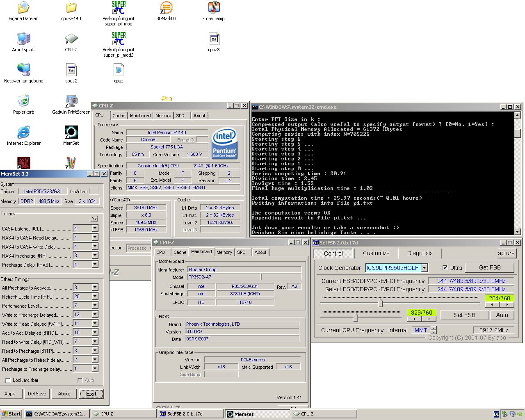The width and height of the screenshot is (525, 420).
Task: Click the SetFSB 2.0.b.17d taskbar button
Action: (x=191, y=414)
